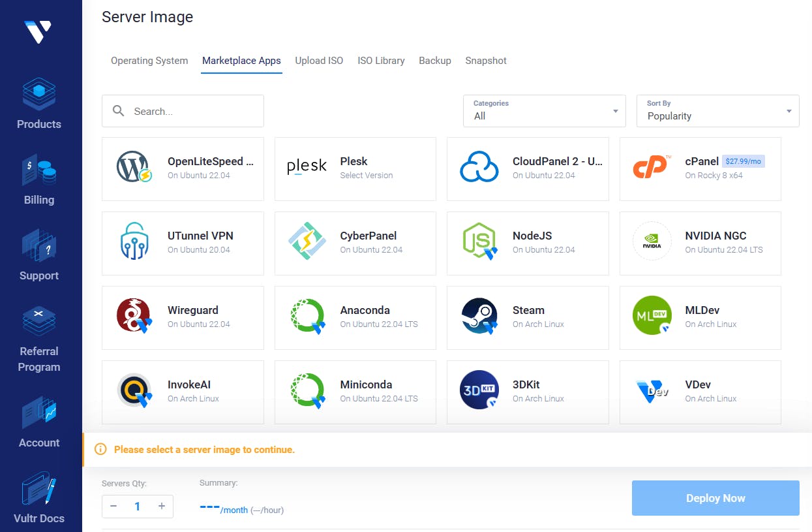Open the Referral Program sidebar icon
Viewport: 812px width, 532px height.
coord(39,322)
